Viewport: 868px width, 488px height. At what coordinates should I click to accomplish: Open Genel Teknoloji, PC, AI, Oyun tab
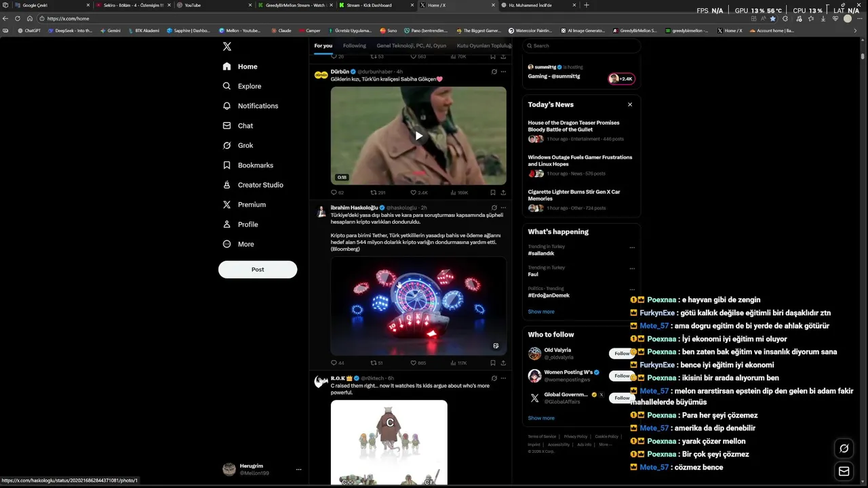pyautogui.click(x=412, y=45)
